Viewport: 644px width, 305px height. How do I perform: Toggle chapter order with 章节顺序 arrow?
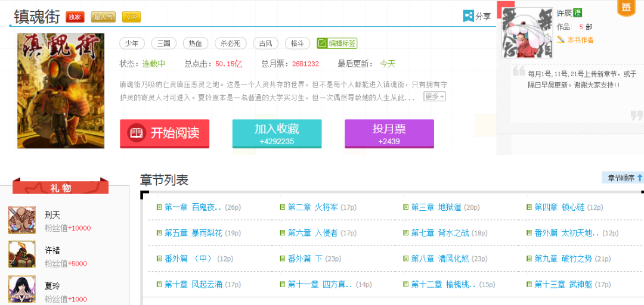623,178
